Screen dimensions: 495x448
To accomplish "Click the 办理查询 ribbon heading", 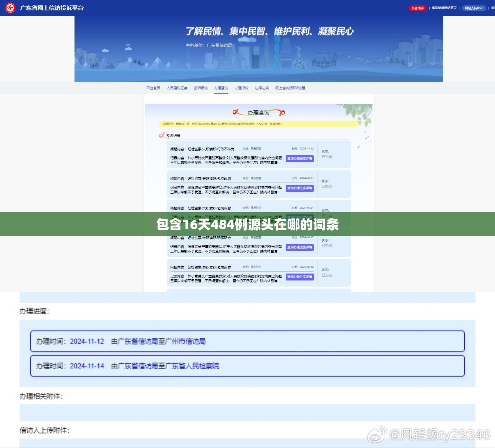I will [x=259, y=113].
